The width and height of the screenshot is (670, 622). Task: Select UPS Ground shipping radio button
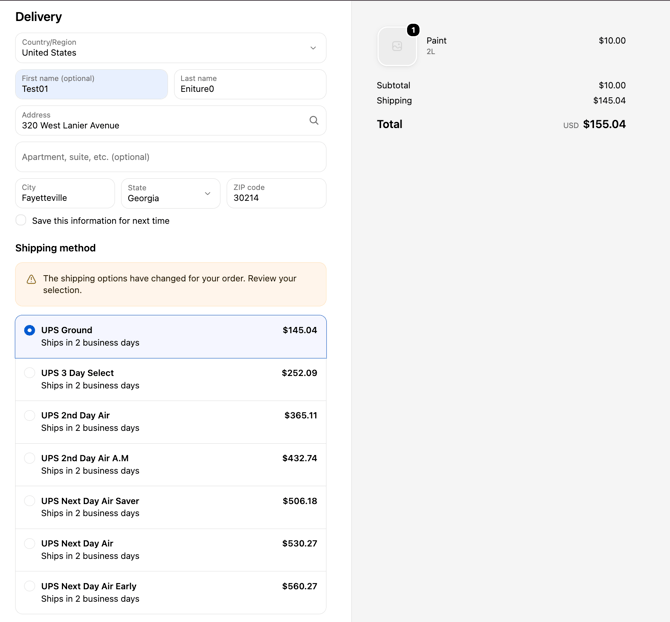tap(29, 330)
